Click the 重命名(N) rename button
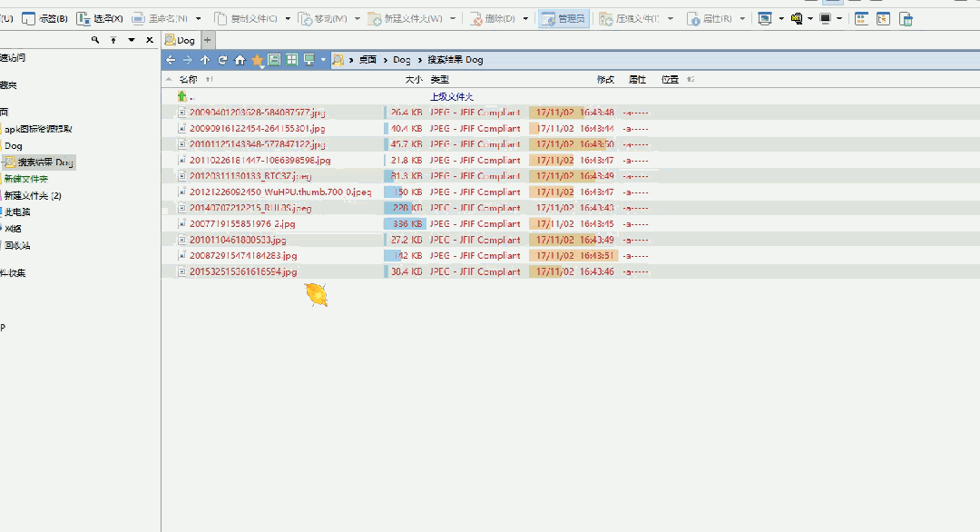 point(160,19)
